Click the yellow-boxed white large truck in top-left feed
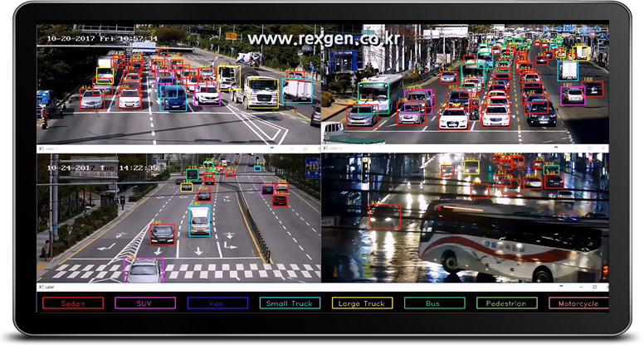 coord(263,94)
